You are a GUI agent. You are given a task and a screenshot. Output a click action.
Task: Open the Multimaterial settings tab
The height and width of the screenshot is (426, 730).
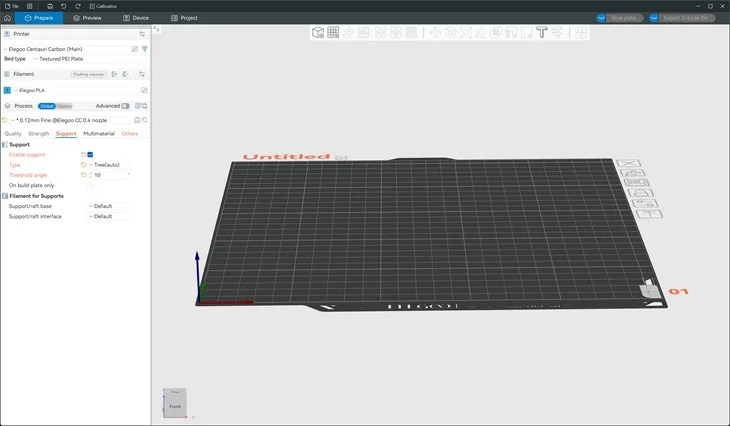pos(99,134)
